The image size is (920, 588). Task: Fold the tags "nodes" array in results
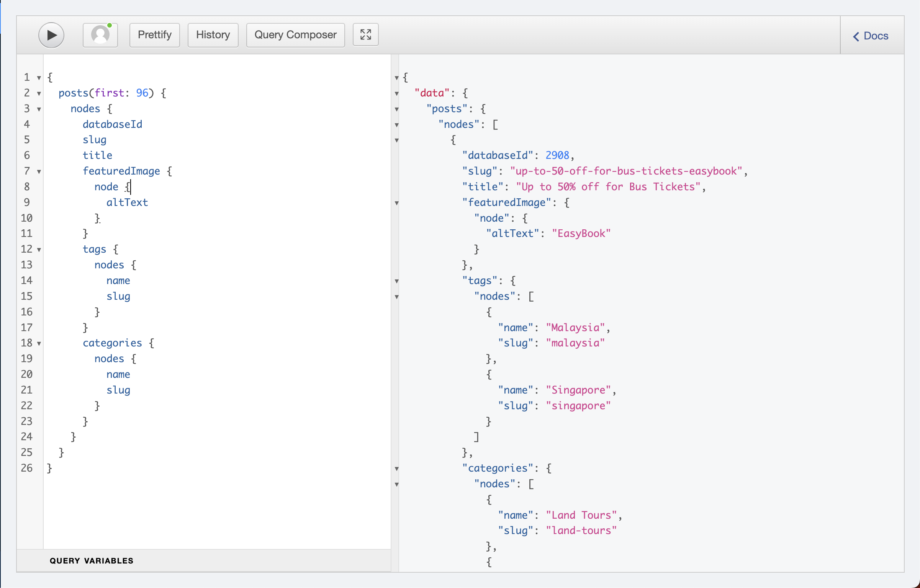coord(396,297)
